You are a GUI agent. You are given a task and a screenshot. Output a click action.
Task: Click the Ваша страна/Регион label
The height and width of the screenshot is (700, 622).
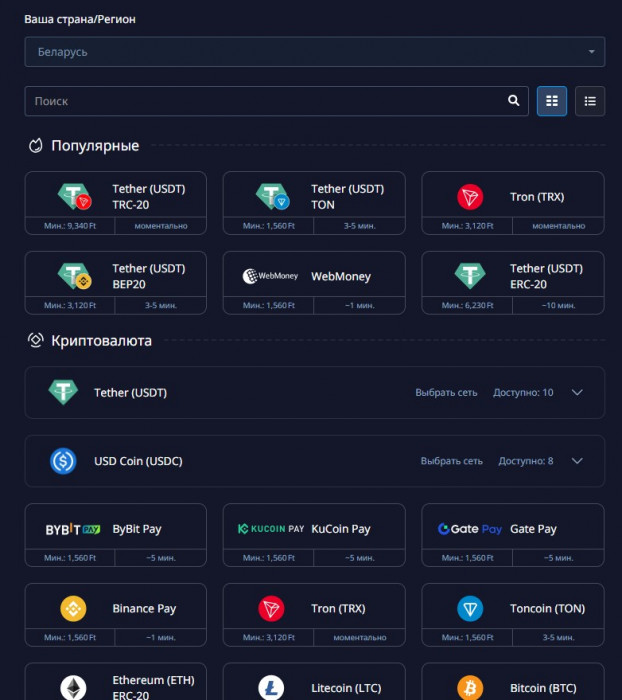(80, 19)
